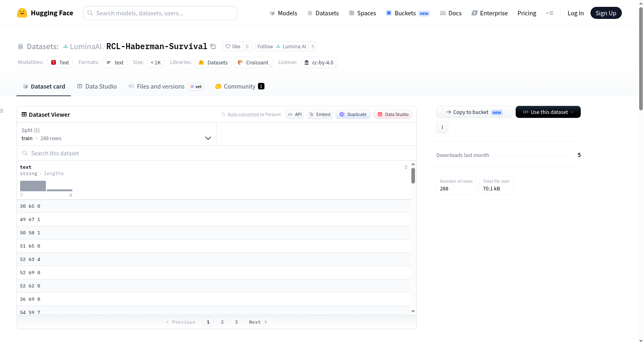Open the Use this dataset dropdown

[x=548, y=112]
